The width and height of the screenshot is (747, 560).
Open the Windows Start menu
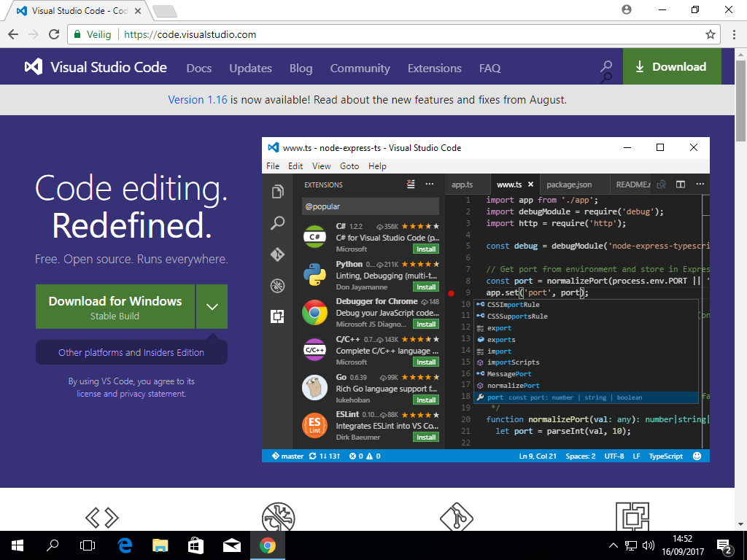click(x=18, y=545)
